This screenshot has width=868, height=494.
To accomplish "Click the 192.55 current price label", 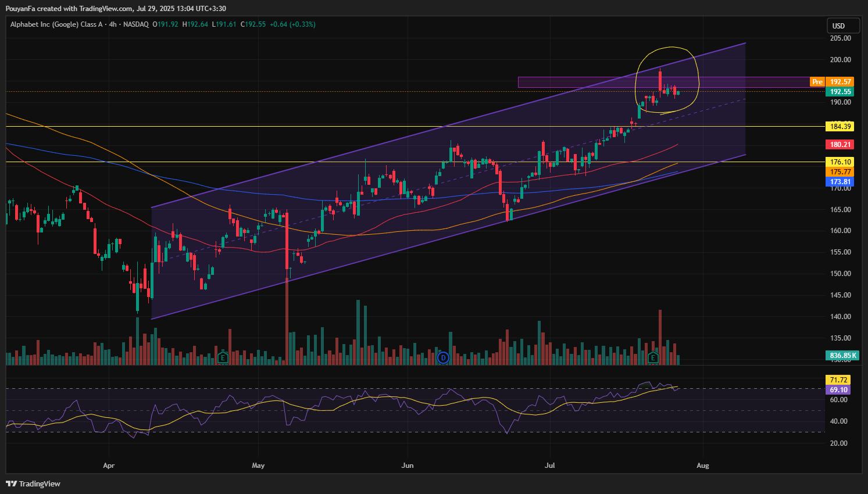I will (840, 92).
